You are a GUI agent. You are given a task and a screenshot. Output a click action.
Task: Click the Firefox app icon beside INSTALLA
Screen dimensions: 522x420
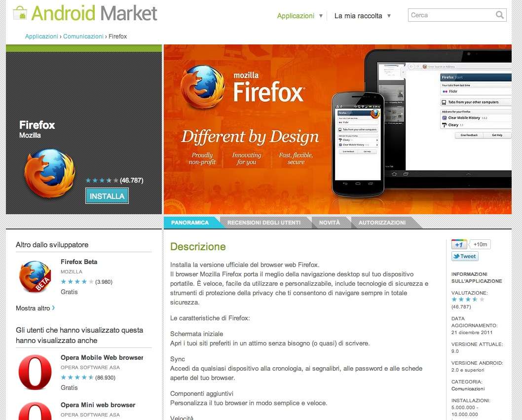point(50,173)
